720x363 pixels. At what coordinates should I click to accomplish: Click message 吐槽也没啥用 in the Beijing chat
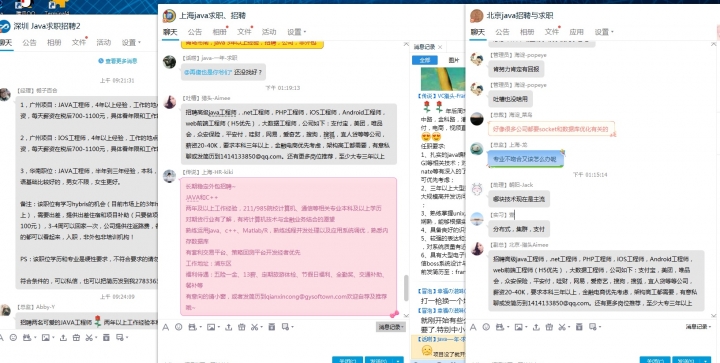511,99
